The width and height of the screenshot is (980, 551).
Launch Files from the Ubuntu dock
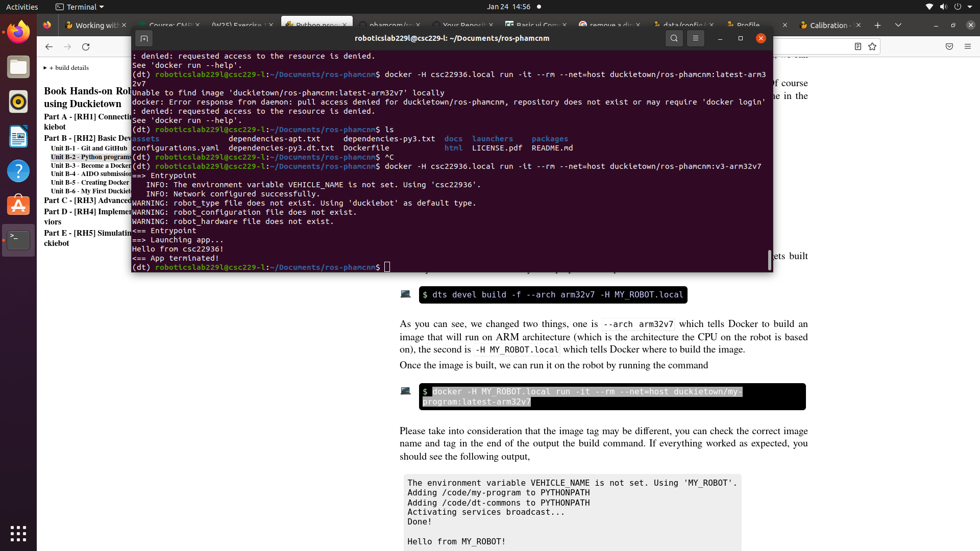click(x=18, y=67)
